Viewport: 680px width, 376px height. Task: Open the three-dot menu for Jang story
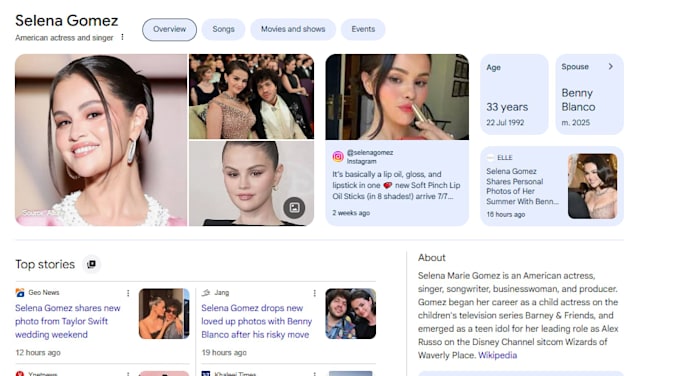[314, 293]
